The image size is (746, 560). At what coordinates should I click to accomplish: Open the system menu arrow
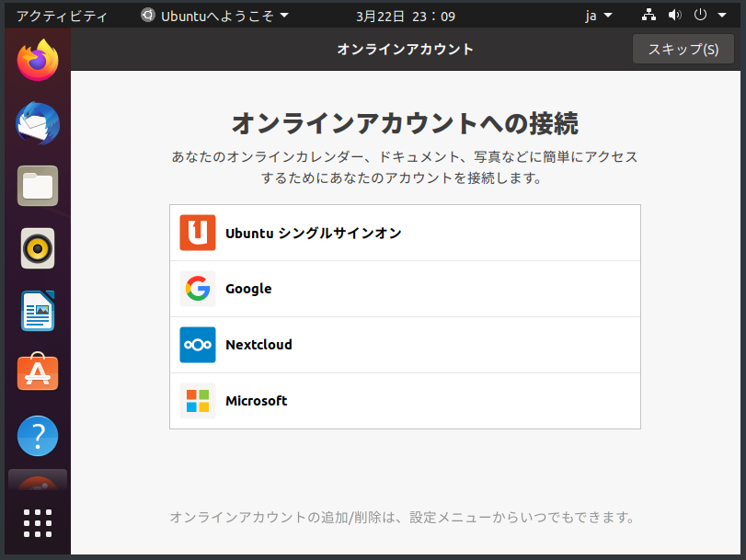tap(722, 16)
